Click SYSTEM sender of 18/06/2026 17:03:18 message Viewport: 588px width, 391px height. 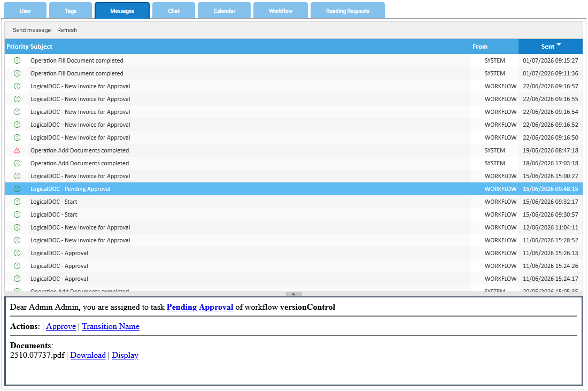coord(494,163)
